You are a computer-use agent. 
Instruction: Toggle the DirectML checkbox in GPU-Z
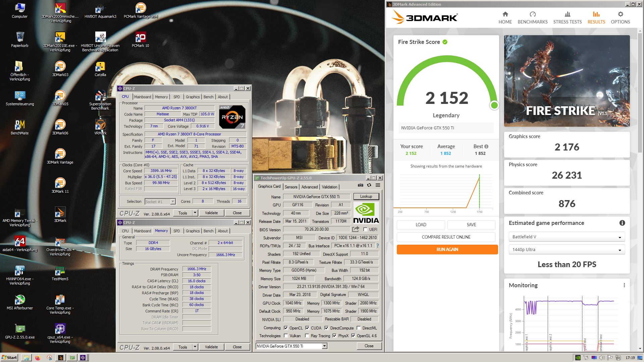(359, 328)
